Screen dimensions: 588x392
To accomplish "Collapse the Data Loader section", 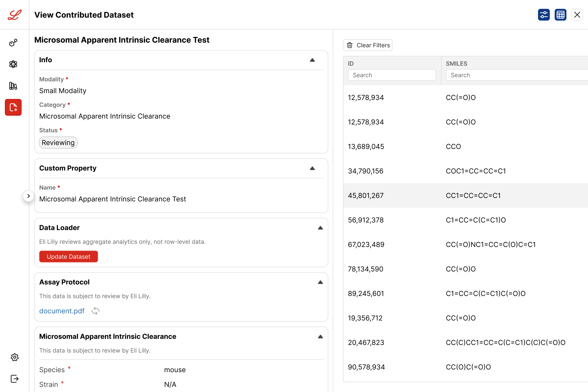I will point(320,228).
